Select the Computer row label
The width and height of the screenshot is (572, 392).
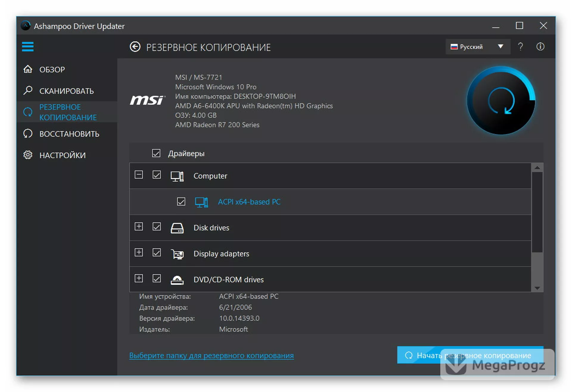tap(210, 176)
